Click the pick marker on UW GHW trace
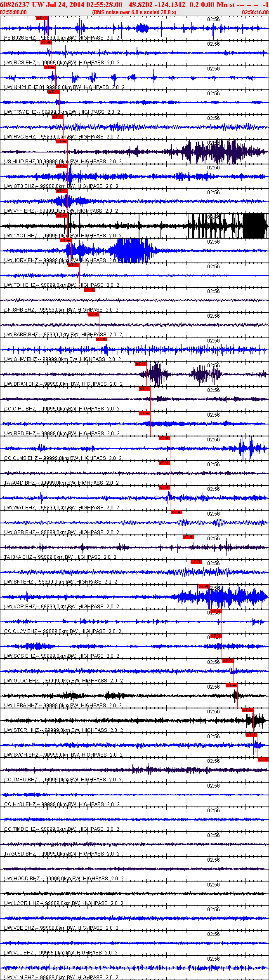 click(101, 339)
